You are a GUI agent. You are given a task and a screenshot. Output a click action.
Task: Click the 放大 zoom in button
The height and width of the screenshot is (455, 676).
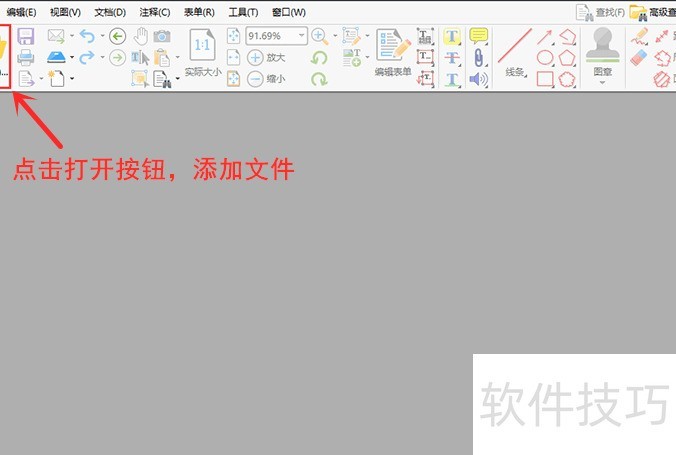point(266,58)
